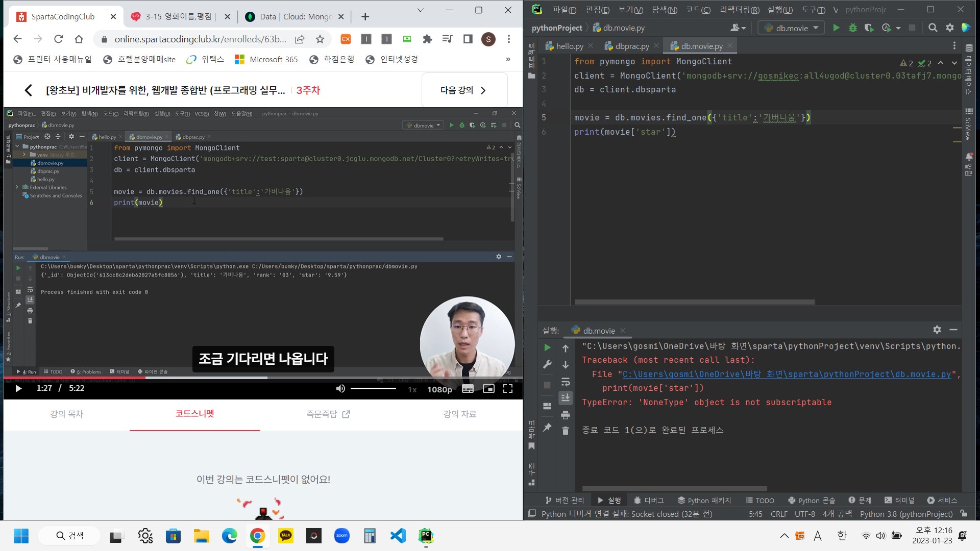Jump down the stack trace with down arrow
The image size is (980, 551).
[566, 365]
